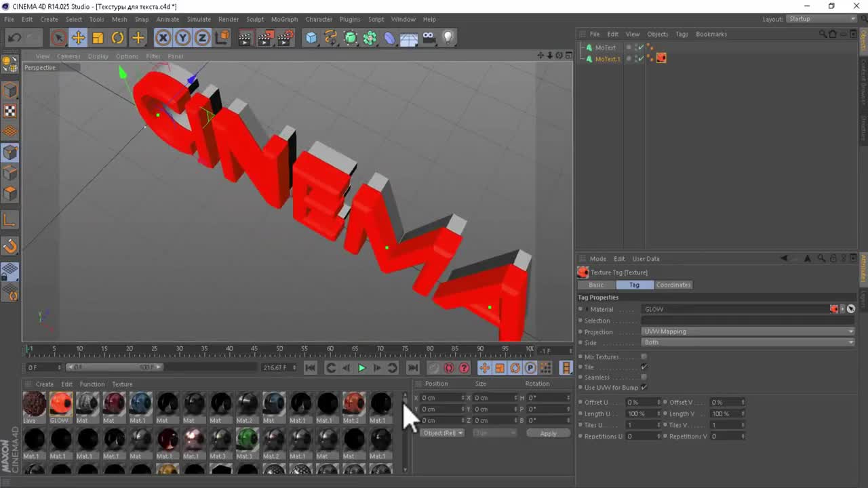Open material manager Create menu
This screenshot has height=488, width=868.
[x=44, y=384]
